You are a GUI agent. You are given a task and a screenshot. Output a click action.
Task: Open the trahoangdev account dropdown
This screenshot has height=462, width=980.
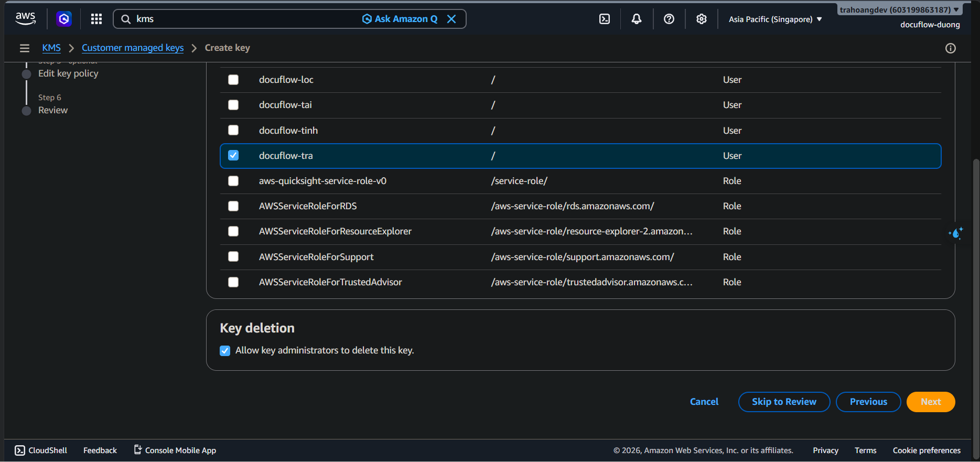point(899,10)
